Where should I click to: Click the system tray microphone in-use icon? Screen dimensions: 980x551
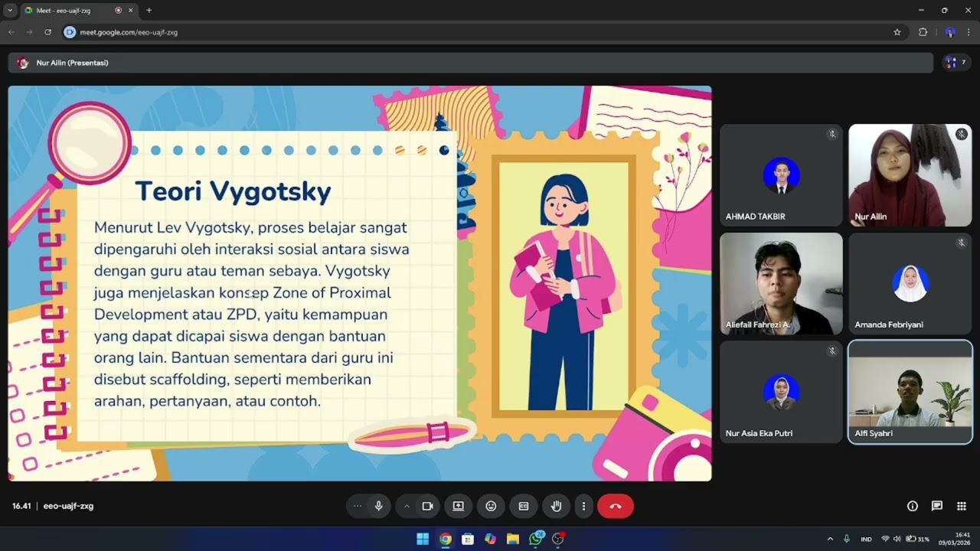point(847,539)
